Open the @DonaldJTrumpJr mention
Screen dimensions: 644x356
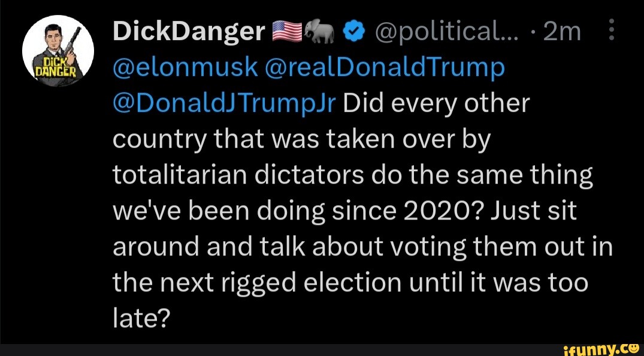(x=225, y=104)
